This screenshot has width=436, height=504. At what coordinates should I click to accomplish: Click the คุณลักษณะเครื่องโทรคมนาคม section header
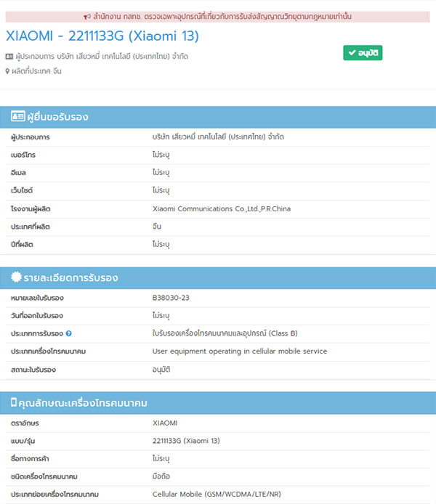(x=218, y=403)
